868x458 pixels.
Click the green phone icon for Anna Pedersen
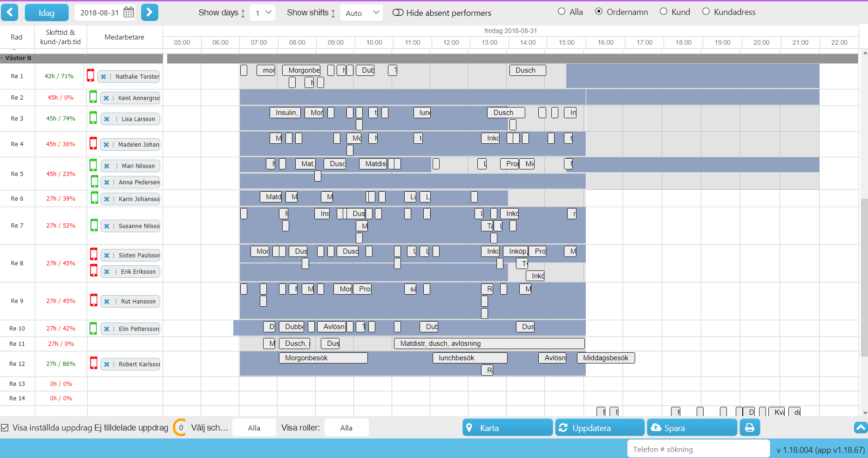tap(95, 182)
